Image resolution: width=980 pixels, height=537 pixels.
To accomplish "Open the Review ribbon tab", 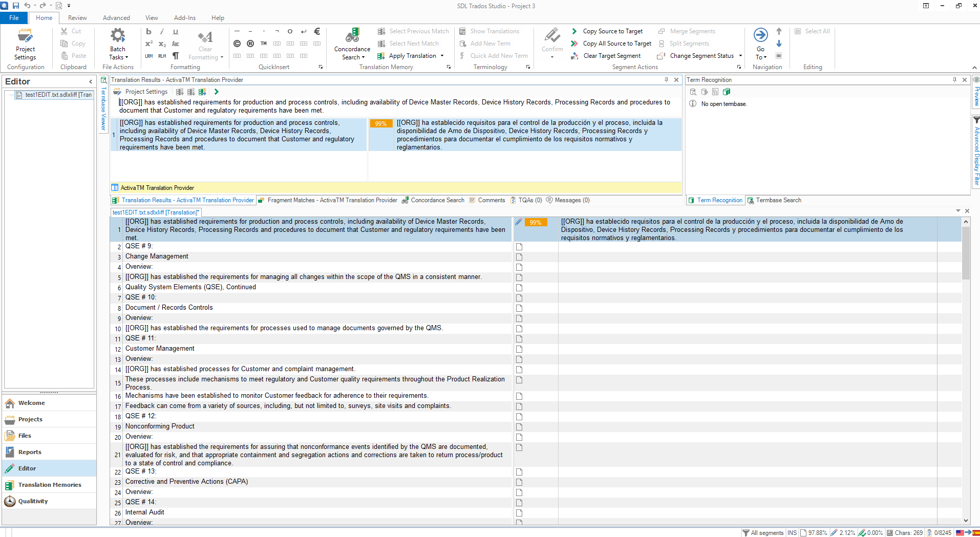I will click(x=77, y=18).
